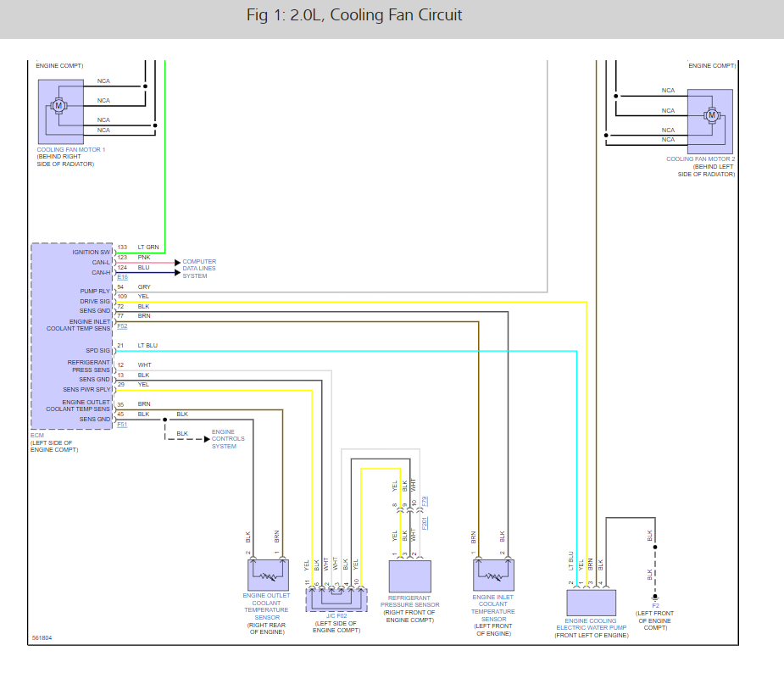Viewport: 784px width, 673px height.
Task: Click the J/C F02 junction connector
Action: pyautogui.click(x=336, y=600)
